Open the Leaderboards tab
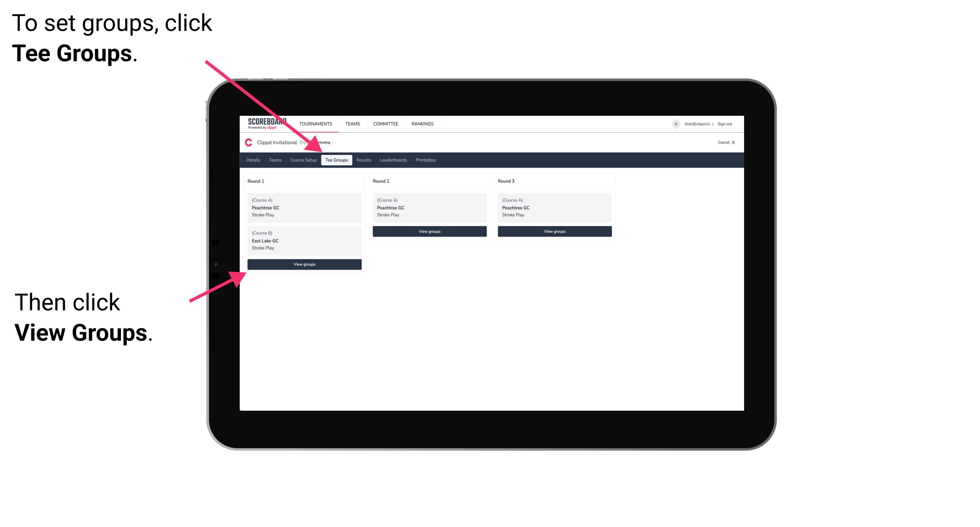 tap(392, 160)
